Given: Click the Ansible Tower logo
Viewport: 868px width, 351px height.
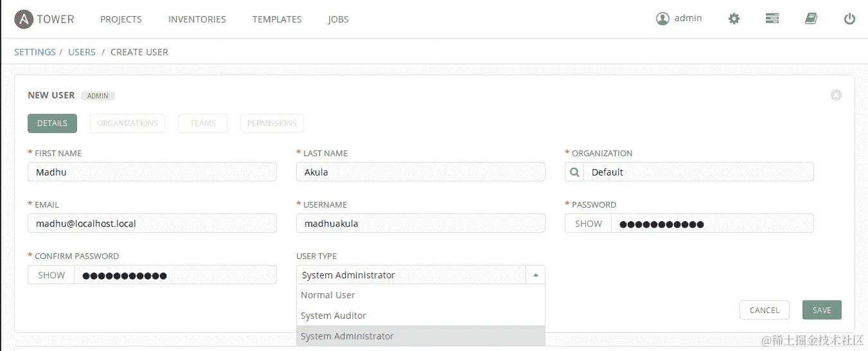Looking at the screenshot, I should [44, 19].
